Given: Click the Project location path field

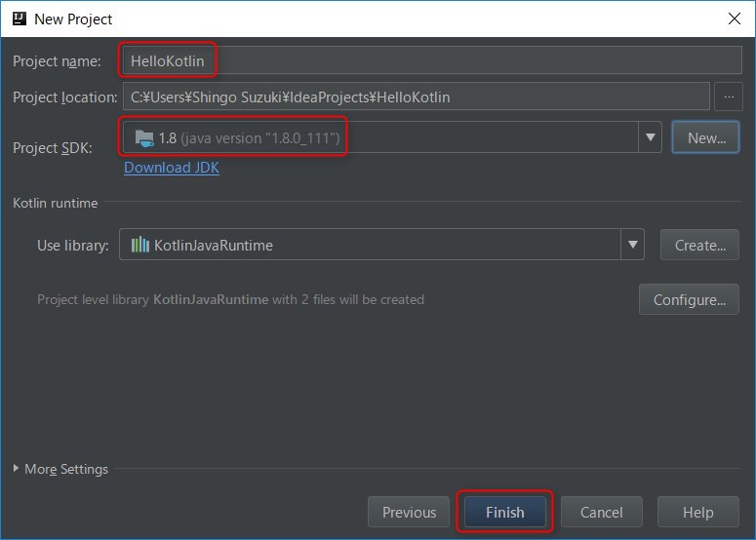Looking at the screenshot, I should tap(417, 96).
